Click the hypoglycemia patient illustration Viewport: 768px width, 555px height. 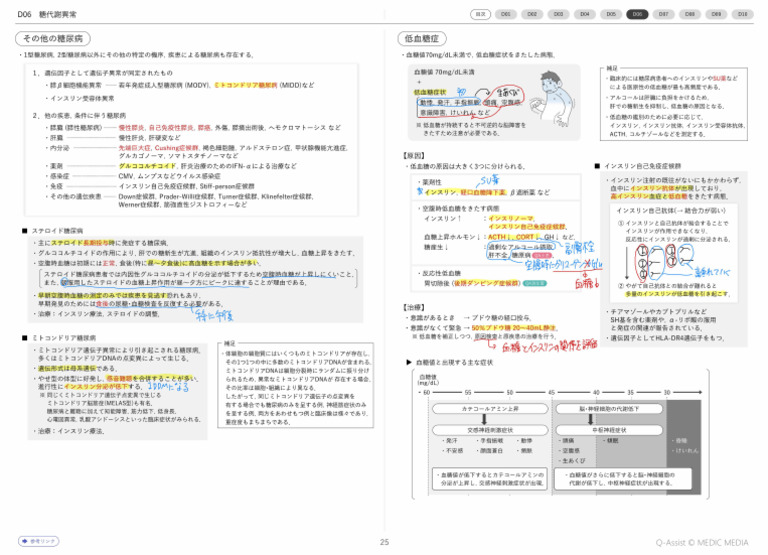point(554,100)
